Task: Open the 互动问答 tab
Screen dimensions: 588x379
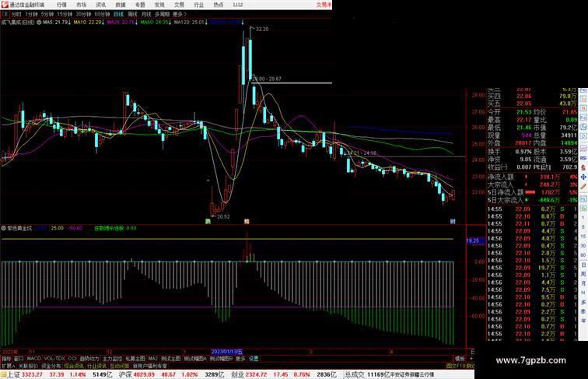Action: 120,366
